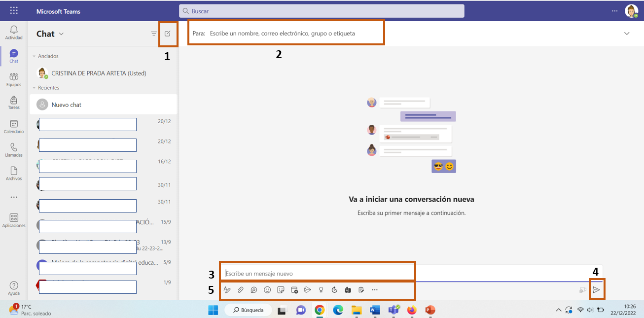Open the chat dated 15/9
Viewport: 644px width, 318px height.
coord(104,226)
